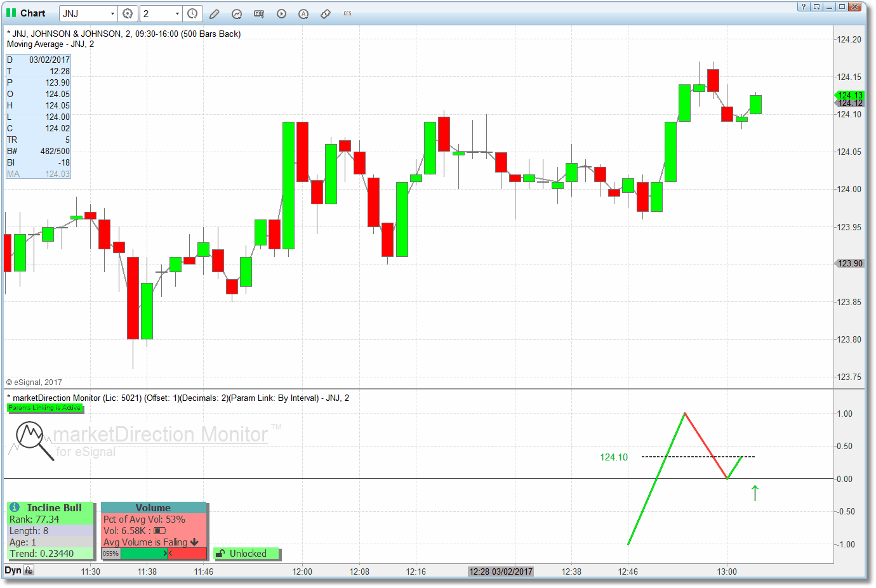Click the green Chart window icon
Image resolution: width=876 pixels, height=588 pixels.
click(x=11, y=13)
